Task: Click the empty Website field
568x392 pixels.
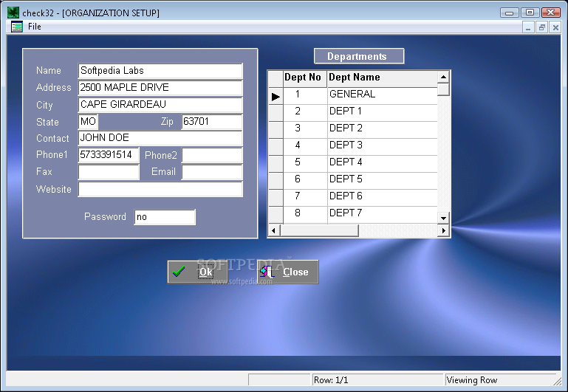Action: tap(160, 189)
